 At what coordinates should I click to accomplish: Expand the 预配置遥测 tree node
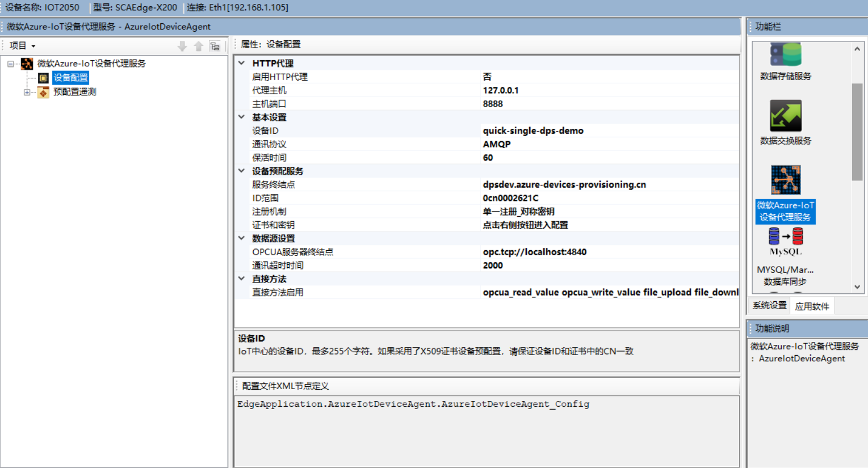(27, 92)
